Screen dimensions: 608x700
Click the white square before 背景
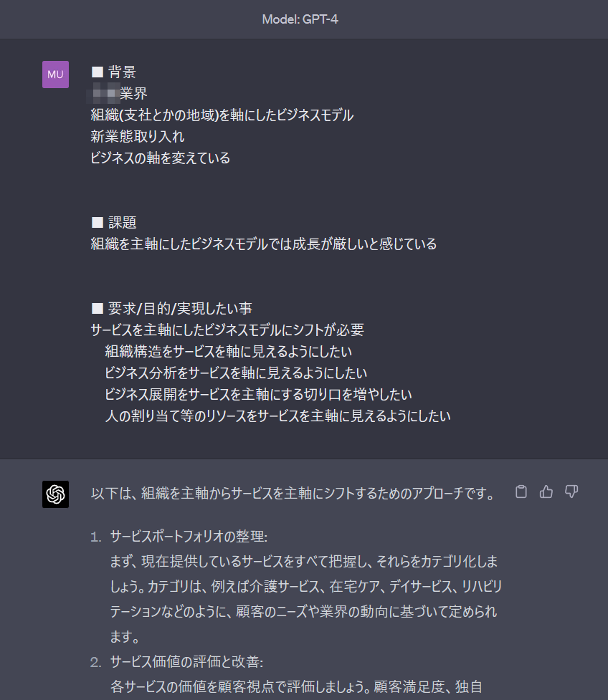pos(98,72)
